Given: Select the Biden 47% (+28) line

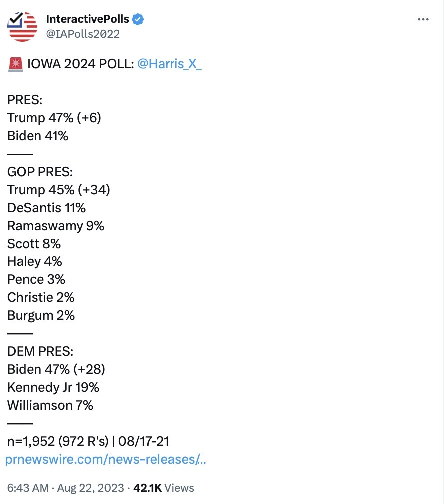Looking at the screenshot, I should tap(56, 369).
